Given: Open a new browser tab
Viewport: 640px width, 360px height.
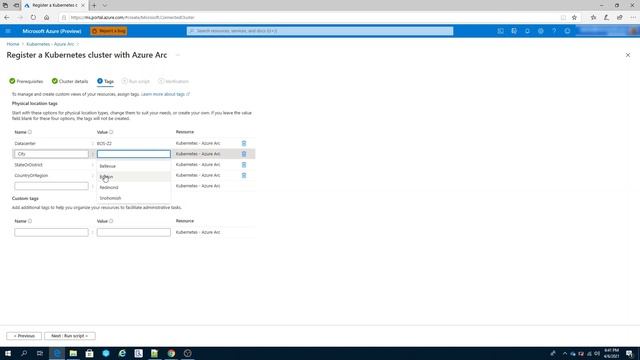Looking at the screenshot, I should coord(94,5).
